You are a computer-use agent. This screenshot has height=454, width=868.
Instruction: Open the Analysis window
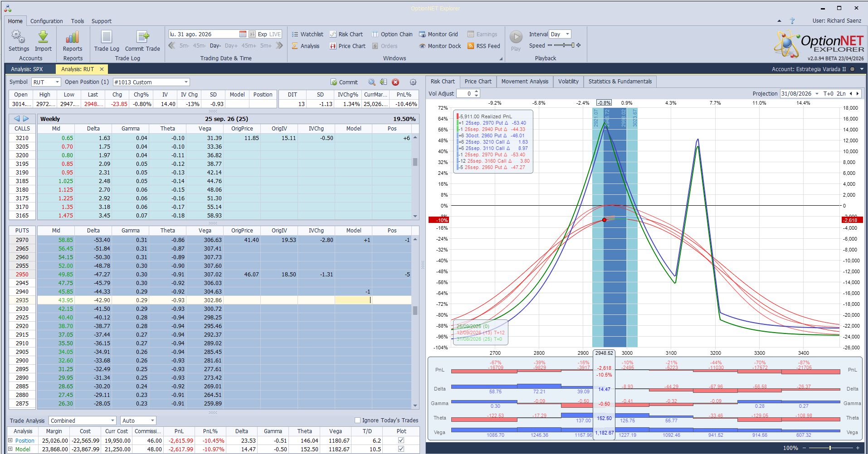(x=306, y=46)
